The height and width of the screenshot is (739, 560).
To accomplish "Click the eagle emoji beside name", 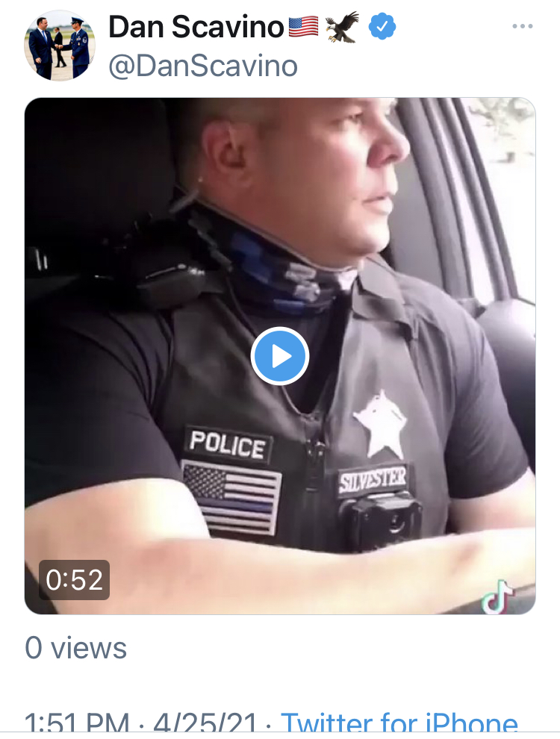I will tap(342, 27).
